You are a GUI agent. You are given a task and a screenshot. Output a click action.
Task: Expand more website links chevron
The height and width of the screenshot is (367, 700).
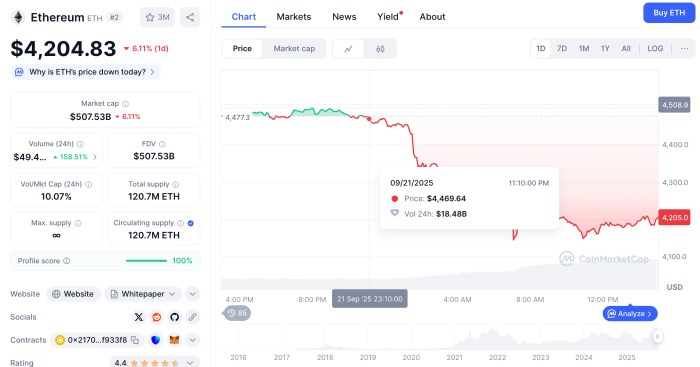click(192, 294)
